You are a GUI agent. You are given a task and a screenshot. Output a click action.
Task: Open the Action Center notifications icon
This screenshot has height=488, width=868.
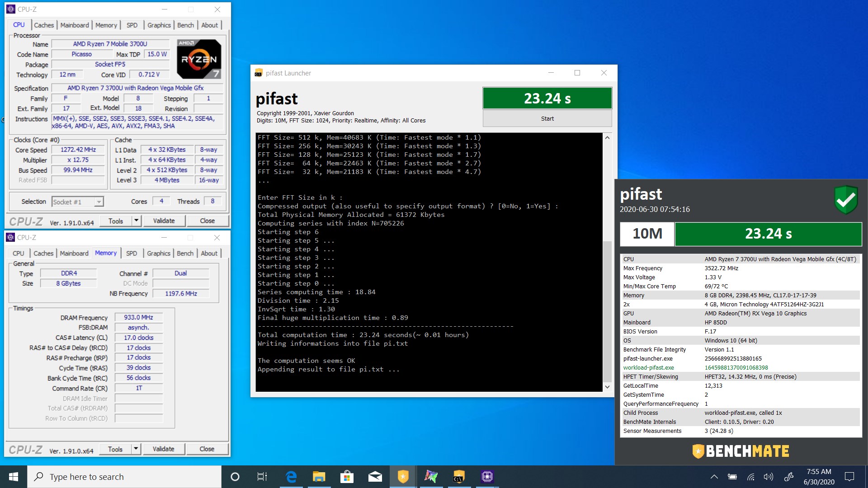[x=849, y=477]
